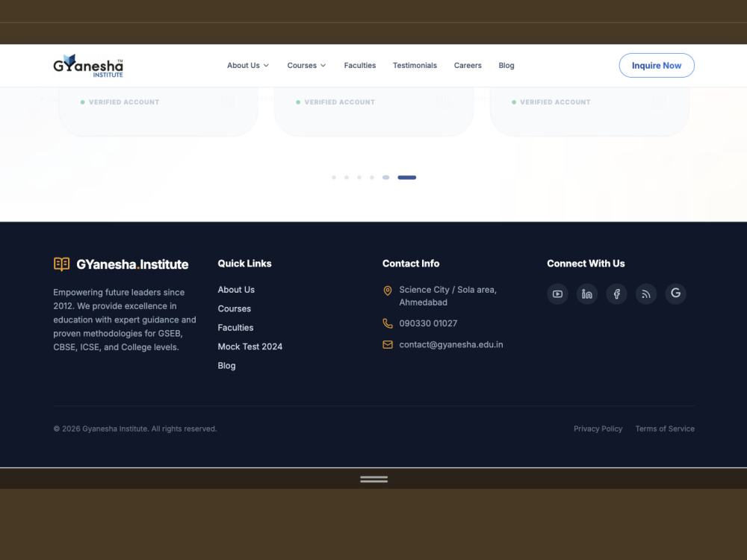Viewport: 747px width, 560px height.
Task: Open the LinkedIn social icon
Action: pyautogui.click(x=587, y=293)
